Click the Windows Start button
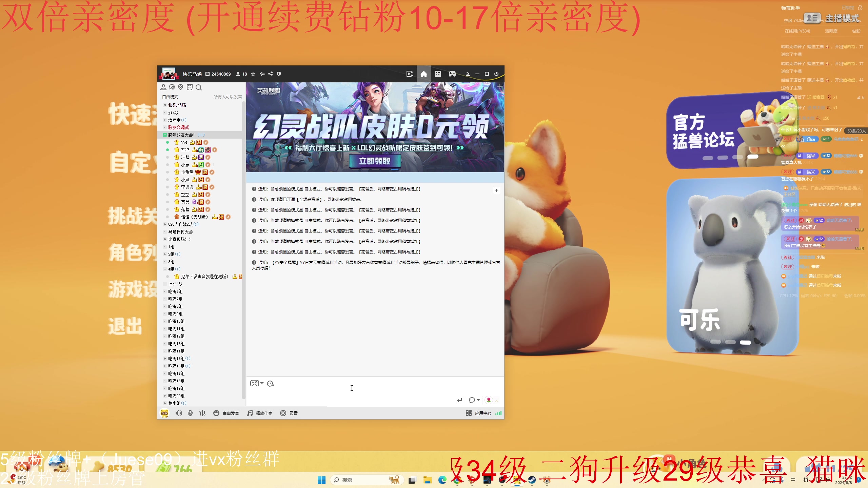The width and height of the screenshot is (868, 488). (x=321, y=480)
